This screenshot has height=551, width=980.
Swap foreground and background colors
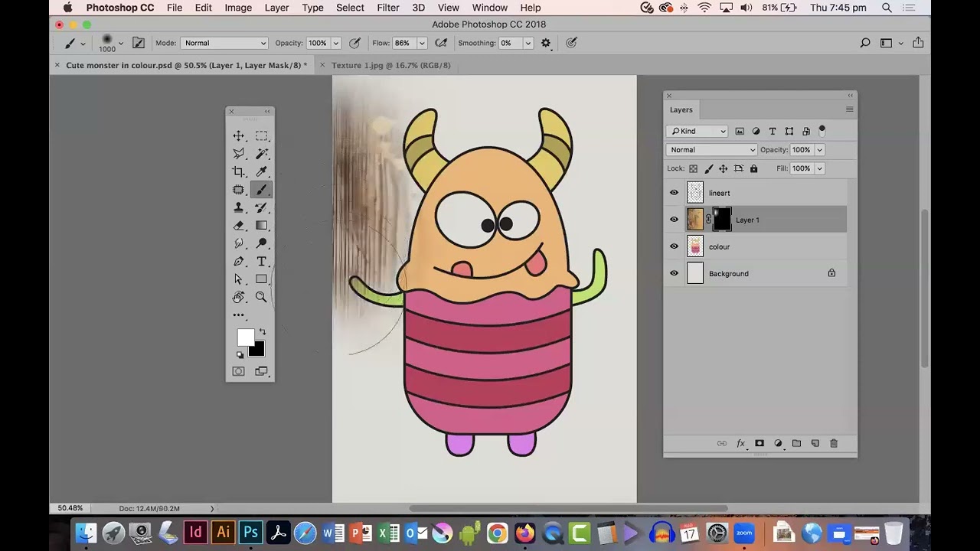tap(262, 332)
